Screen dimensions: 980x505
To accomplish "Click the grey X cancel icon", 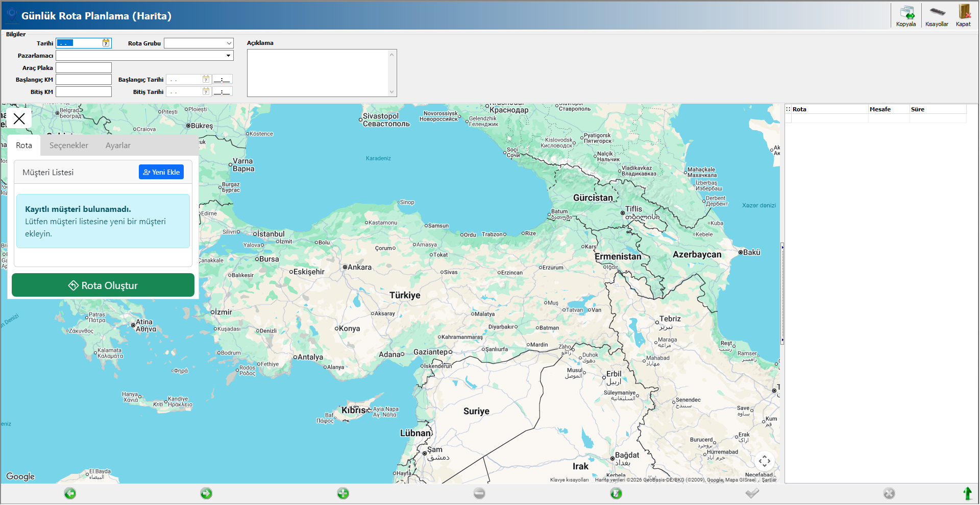I will pyautogui.click(x=889, y=493).
